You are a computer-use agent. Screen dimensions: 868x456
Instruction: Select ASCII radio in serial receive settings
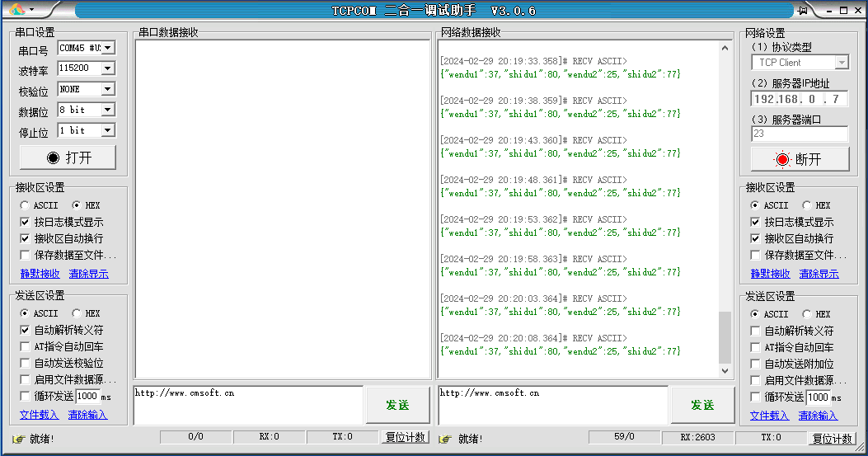pyautogui.click(x=25, y=205)
